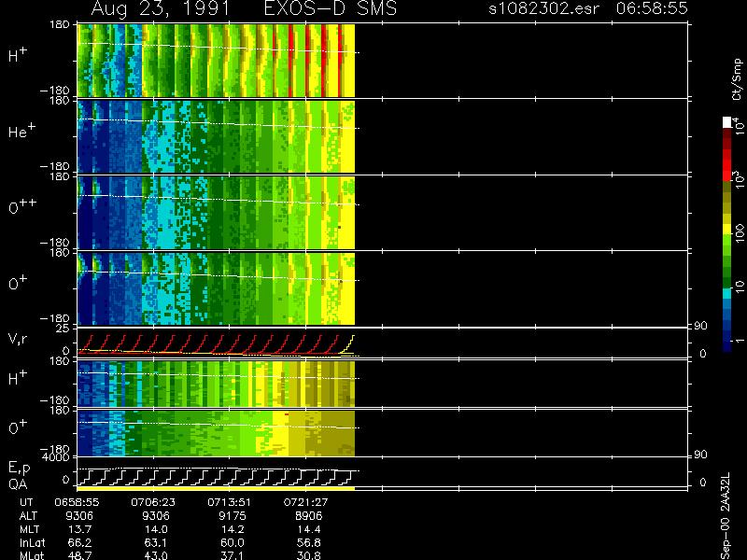Click the He+ spectrogram panel data
747x560 pixels.
[216, 136]
